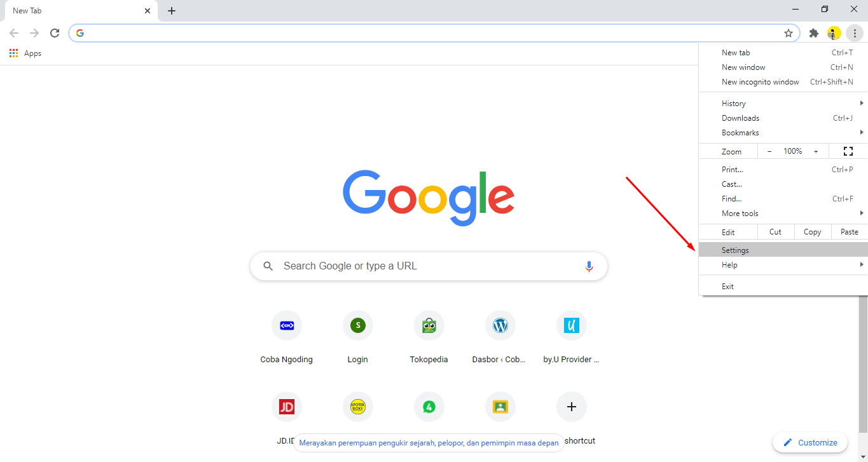Start voice search with microphone icon

[x=589, y=266]
